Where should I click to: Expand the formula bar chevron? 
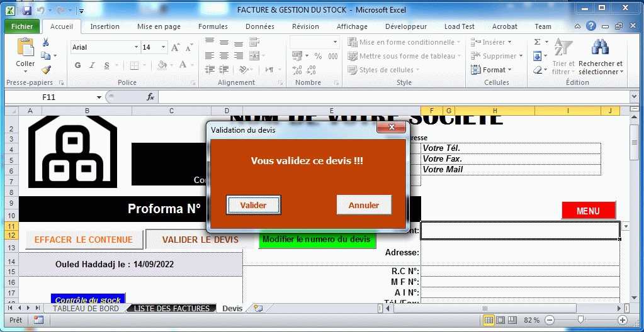pos(634,97)
